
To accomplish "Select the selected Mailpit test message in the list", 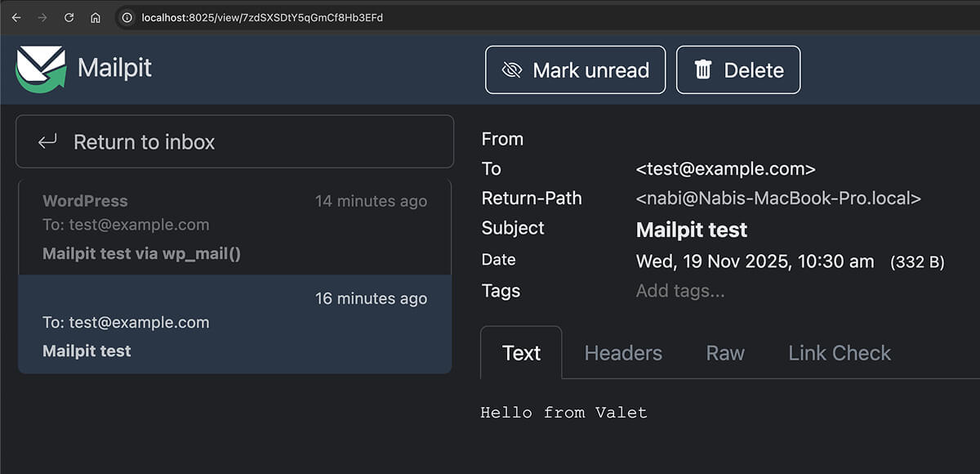I will tap(234, 324).
